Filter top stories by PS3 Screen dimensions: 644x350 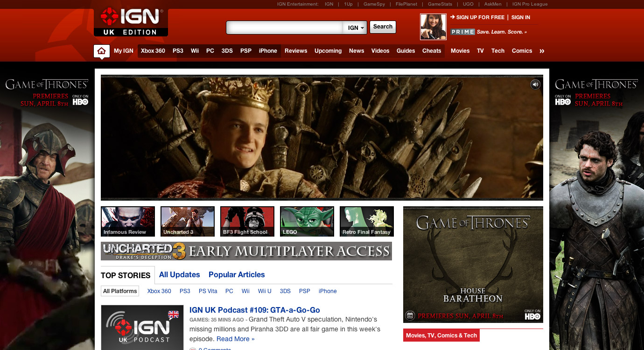[185, 291]
